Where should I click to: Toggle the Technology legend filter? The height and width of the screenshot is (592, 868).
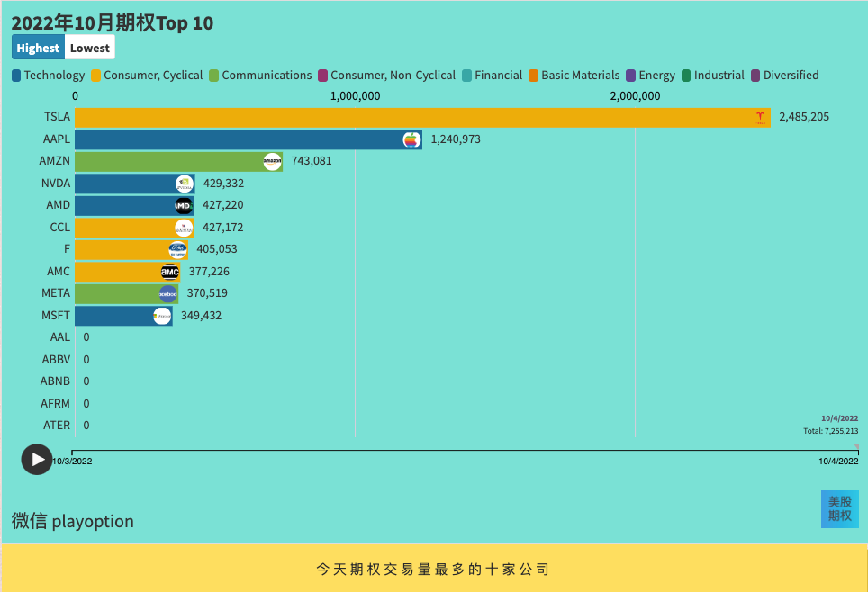(48, 76)
